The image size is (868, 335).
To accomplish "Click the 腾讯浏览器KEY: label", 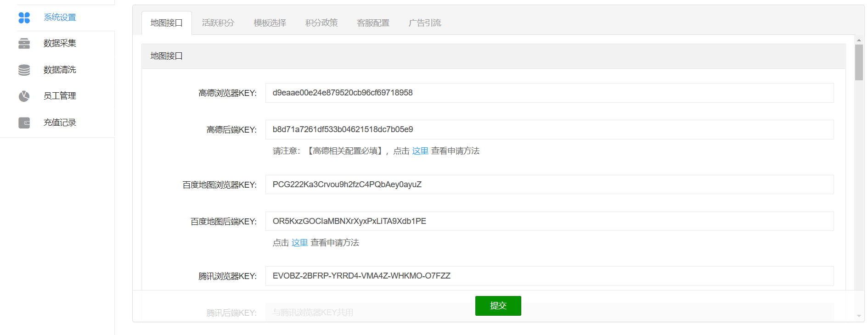I will point(227,276).
